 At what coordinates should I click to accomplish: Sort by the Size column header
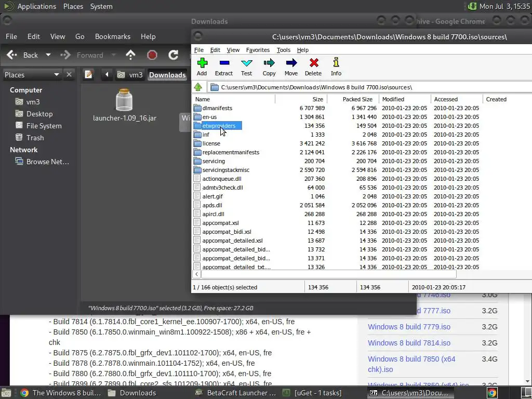301,99
